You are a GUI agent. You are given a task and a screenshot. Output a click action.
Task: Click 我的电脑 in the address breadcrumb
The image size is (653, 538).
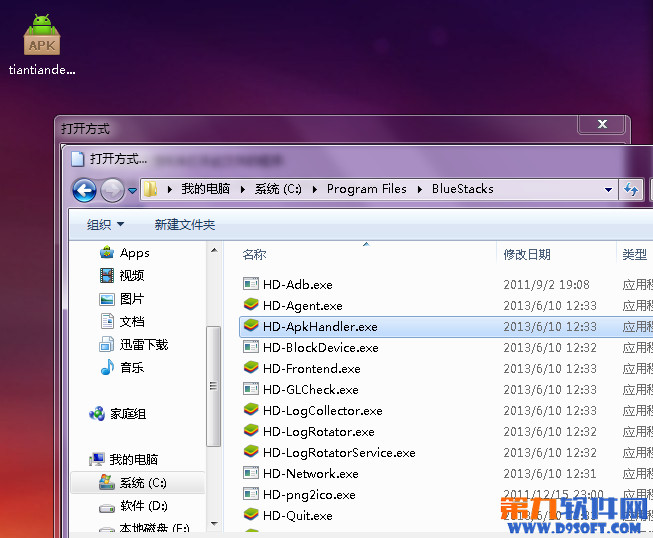(205, 189)
